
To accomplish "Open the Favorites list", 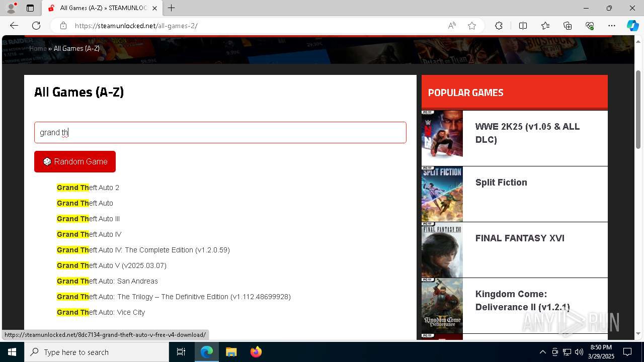I will pos(545,26).
